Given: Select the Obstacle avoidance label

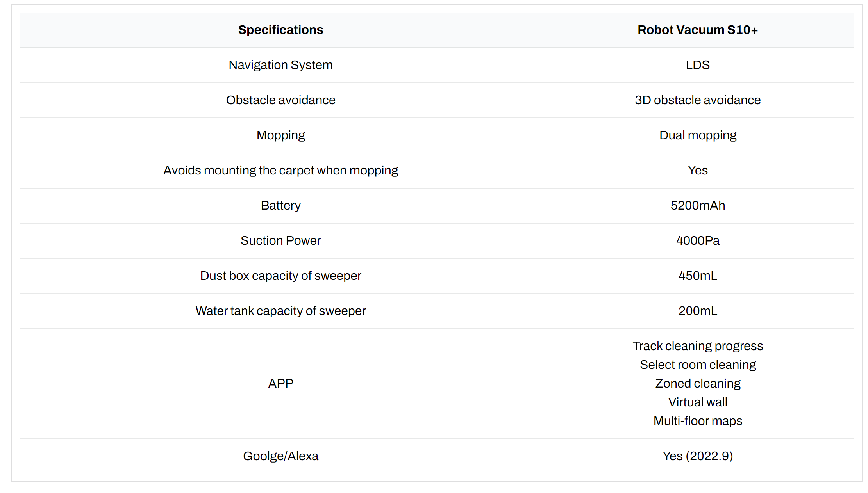Looking at the screenshot, I should [280, 100].
